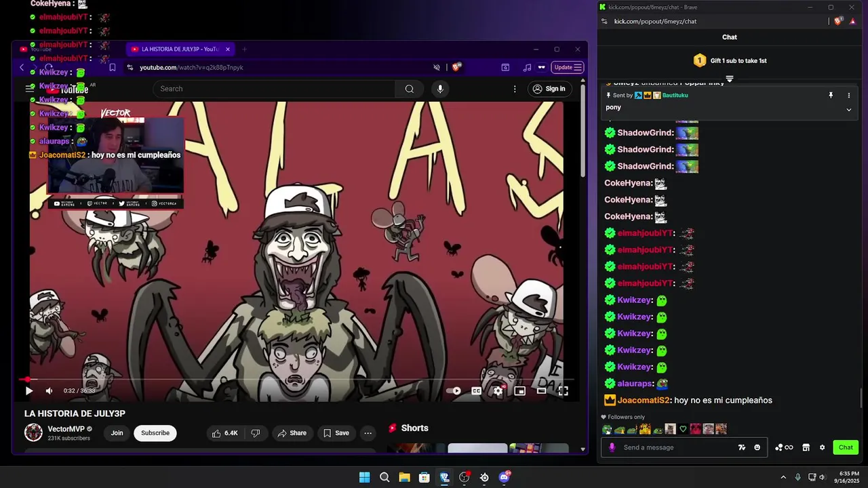Open the YouTube player settings gear

pos(498,391)
